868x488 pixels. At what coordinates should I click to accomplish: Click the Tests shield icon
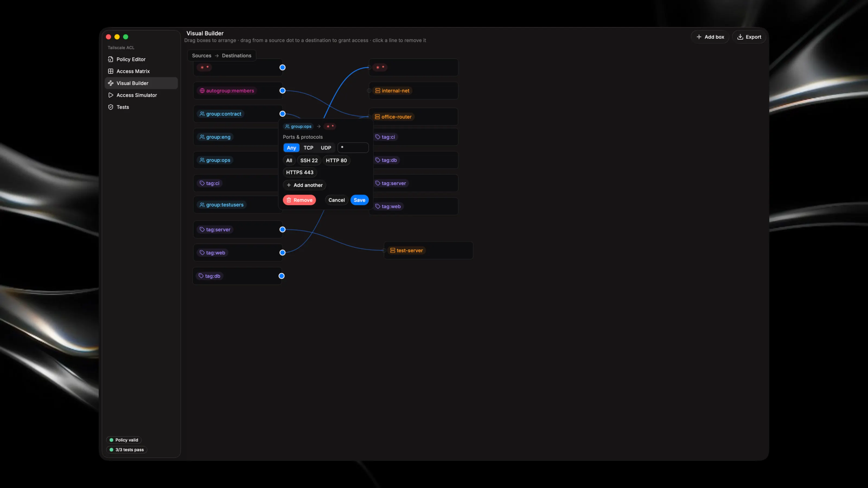click(x=110, y=107)
